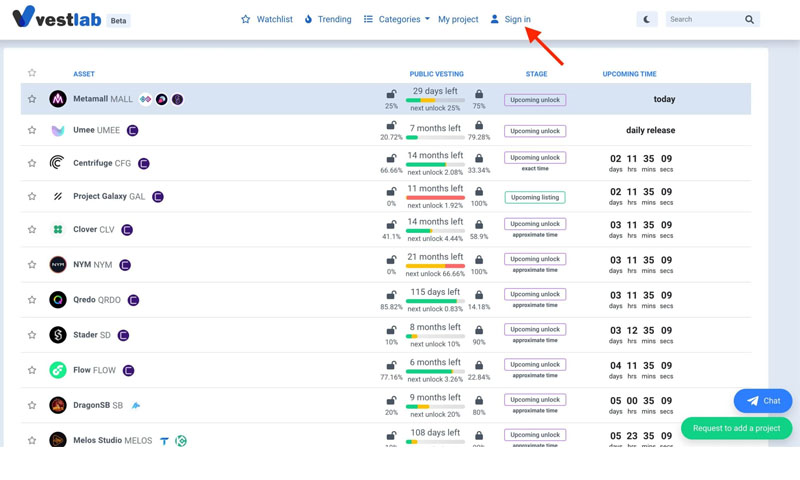Screen dimensions: 800x480
Task: Sort by PUBLIC VESTING column header
Action: point(437,74)
